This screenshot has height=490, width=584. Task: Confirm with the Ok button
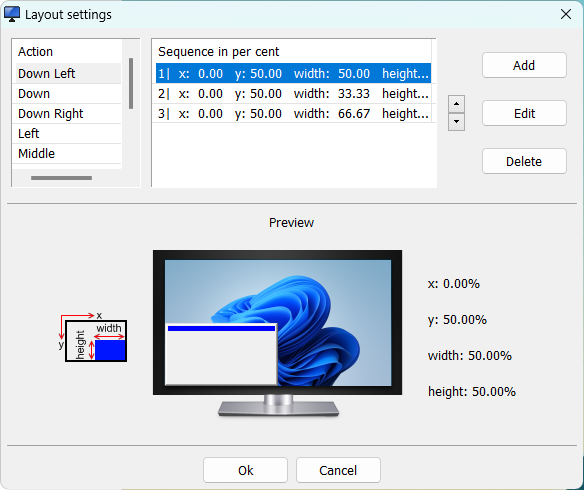tap(245, 470)
